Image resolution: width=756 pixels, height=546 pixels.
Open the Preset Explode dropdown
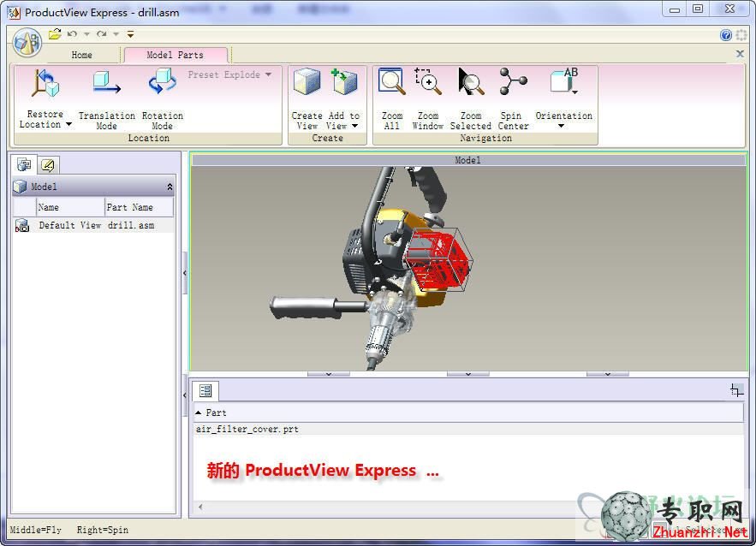229,74
